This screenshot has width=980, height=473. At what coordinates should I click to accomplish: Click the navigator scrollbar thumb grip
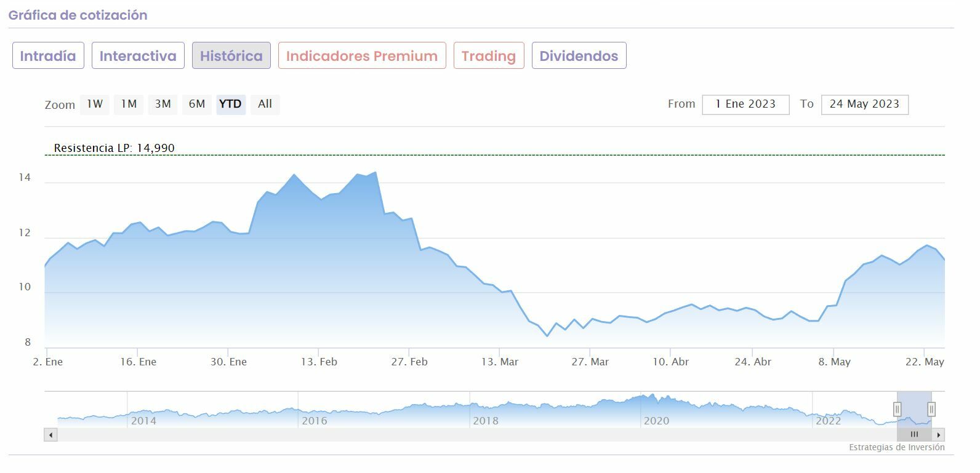[x=914, y=435]
